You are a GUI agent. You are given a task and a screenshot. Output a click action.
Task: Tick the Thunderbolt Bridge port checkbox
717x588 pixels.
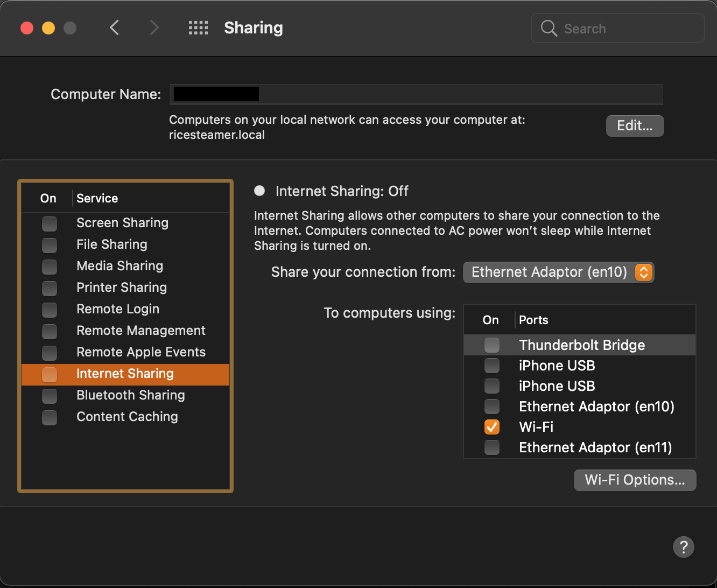491,345
